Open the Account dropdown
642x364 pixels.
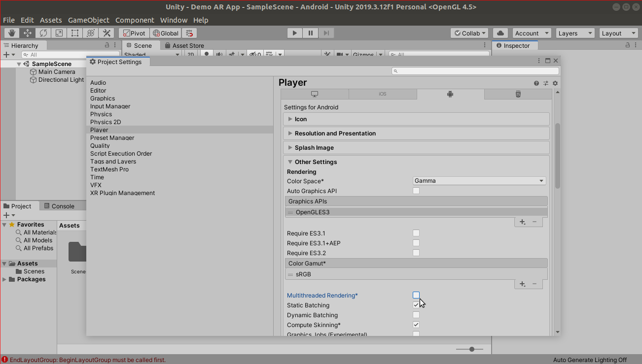(532, 33)
